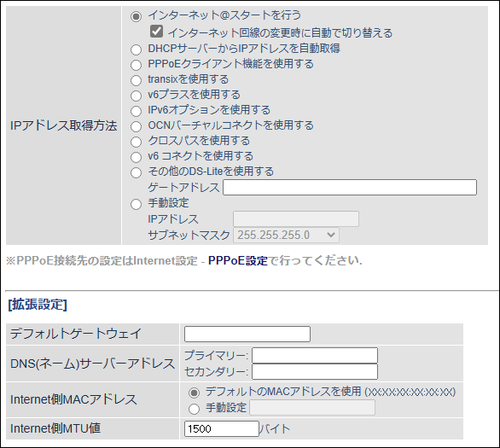Open the PPPoE設定 link
This screenshot has width=500, height=448.
tap(238, 261)
